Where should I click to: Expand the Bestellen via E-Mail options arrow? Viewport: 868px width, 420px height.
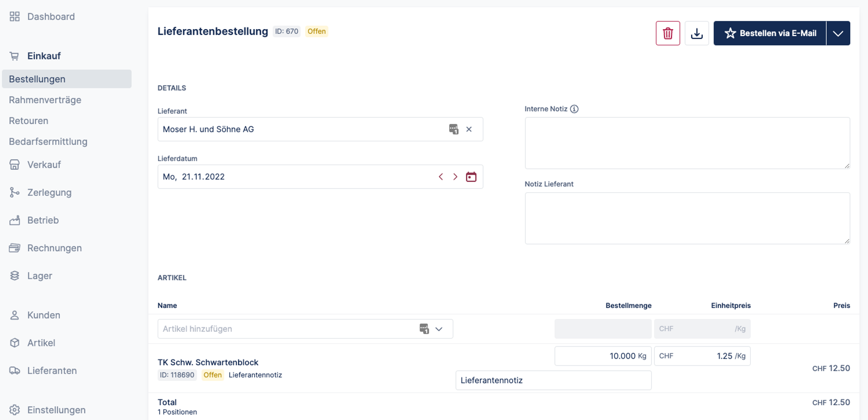click(838, 33)
